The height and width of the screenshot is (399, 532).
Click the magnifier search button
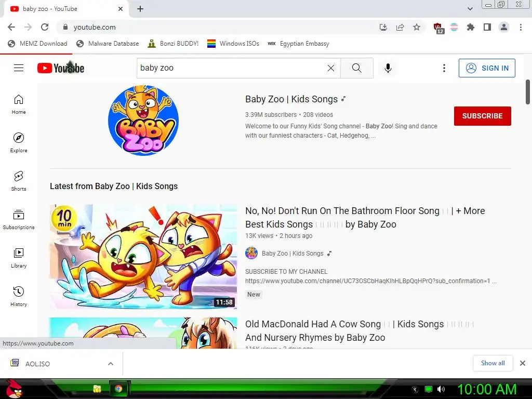356,68
